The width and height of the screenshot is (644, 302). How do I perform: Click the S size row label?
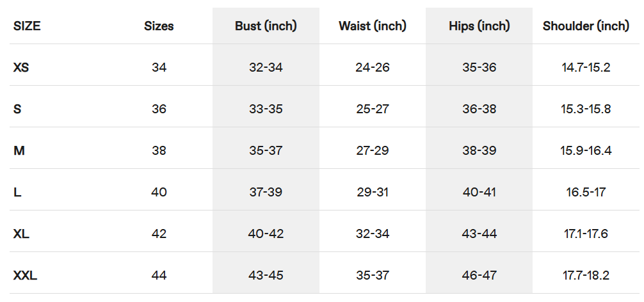(17, 109)
